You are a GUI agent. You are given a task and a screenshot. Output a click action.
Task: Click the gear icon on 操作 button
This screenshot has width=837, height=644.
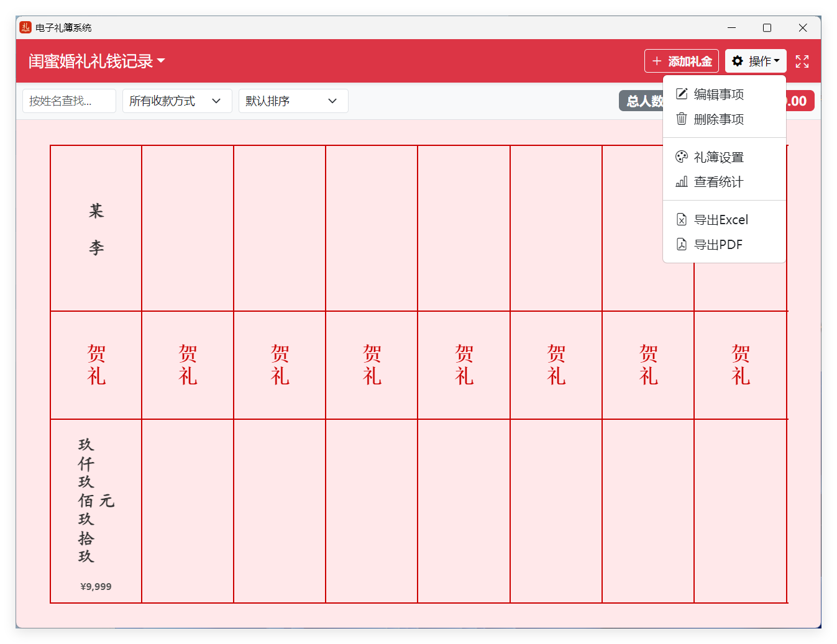(737, 60)
